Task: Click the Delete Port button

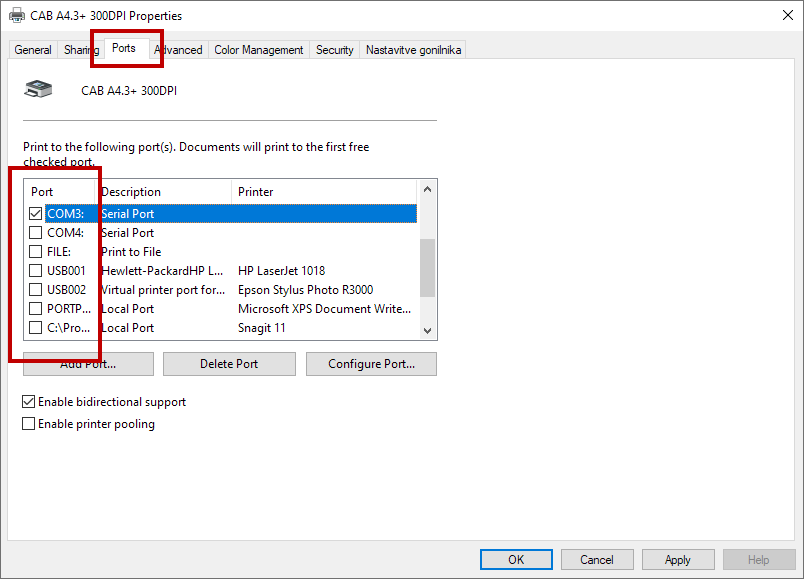Action: coord(229,364)
